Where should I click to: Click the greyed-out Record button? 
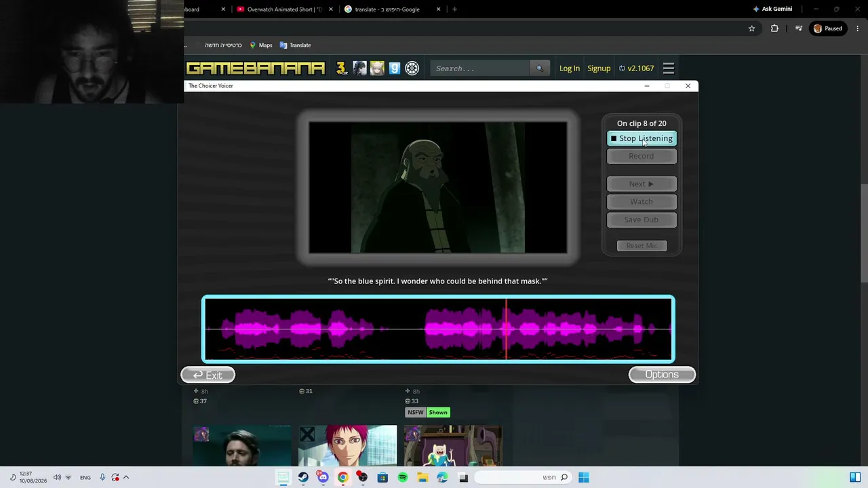[x=642, y=156]
